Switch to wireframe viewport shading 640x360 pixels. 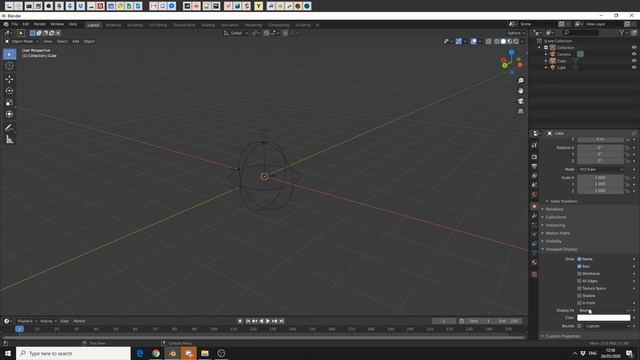[496, 41]
